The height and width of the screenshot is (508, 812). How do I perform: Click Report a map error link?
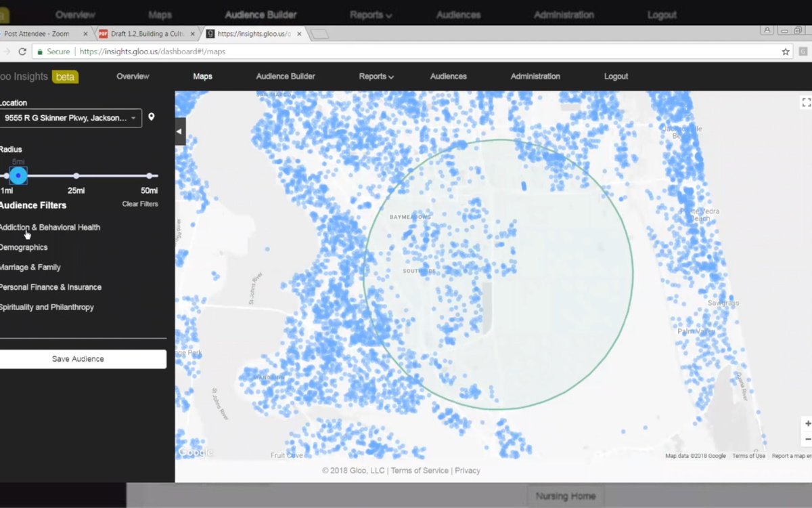792,456
